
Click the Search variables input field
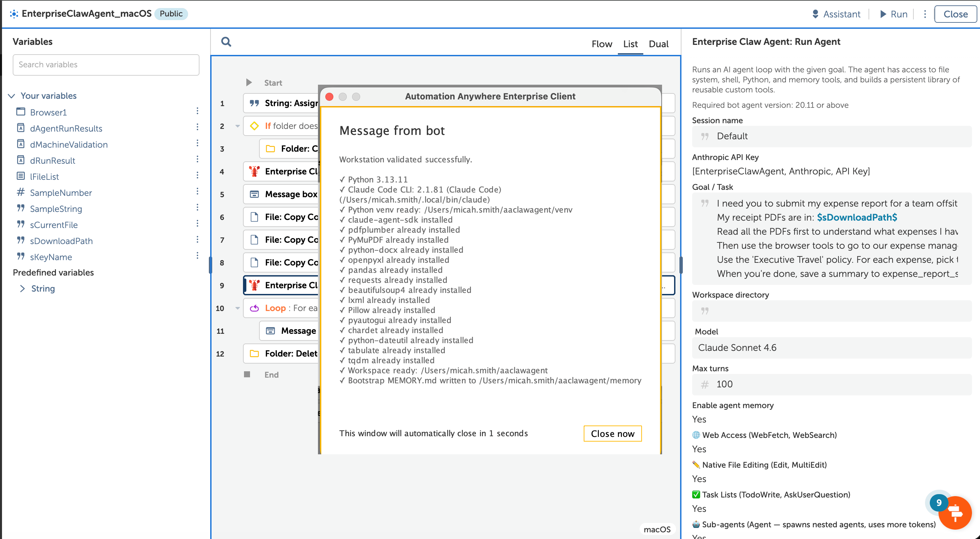[106, 65]
